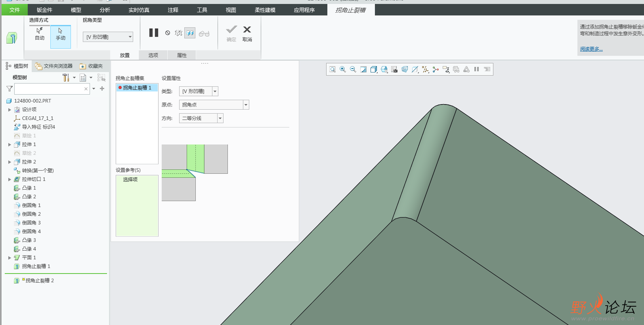Expand the 拉伸切口 1 tree node
This screenshot has height=325, width=644.
coord(10,179)
